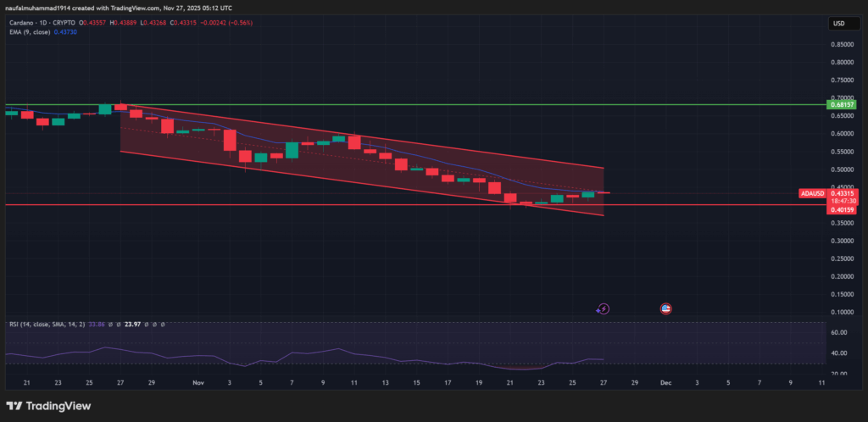Click the purple lightning event icon
Screen dimensions: 868x422
603,309
